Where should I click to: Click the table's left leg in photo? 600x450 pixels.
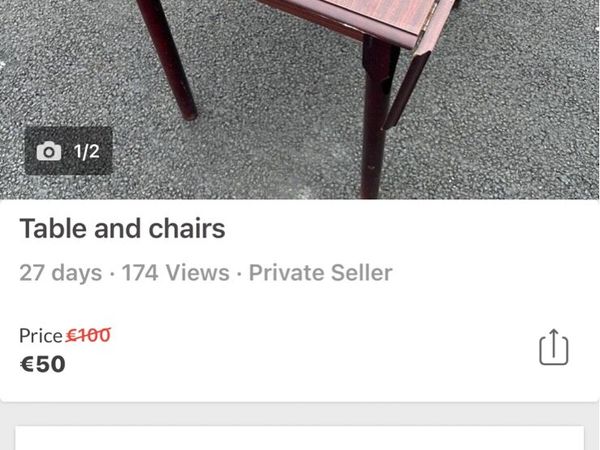(166, 59)
